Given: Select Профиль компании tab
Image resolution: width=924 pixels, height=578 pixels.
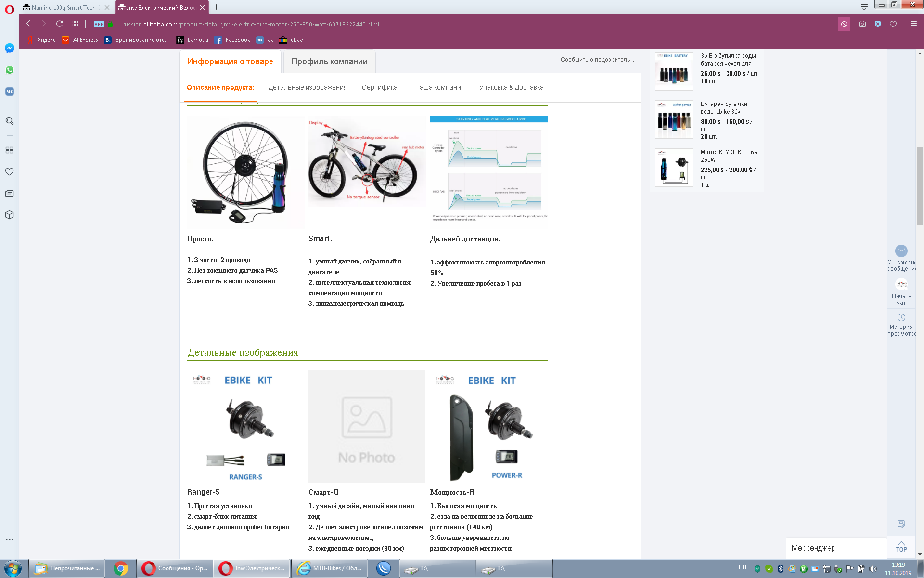Looking at the screenshot, I should click(x=329, y=61).
